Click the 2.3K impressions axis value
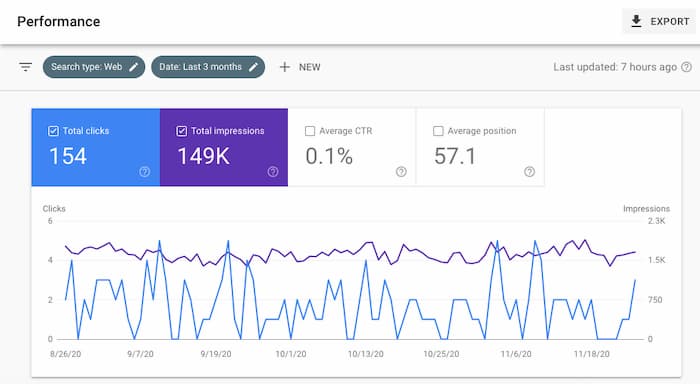The height and width of the screenshot is (384, 700). [x=657, y=221]
